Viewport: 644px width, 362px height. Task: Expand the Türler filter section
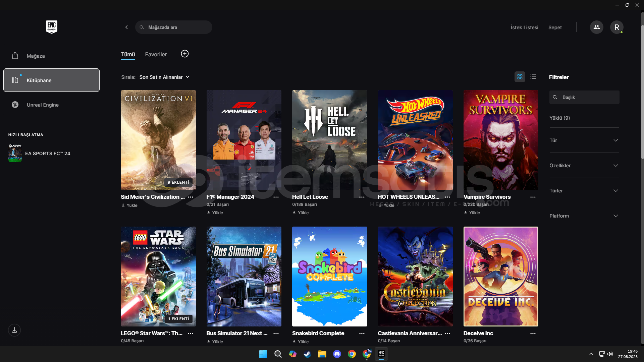[584, 191]
